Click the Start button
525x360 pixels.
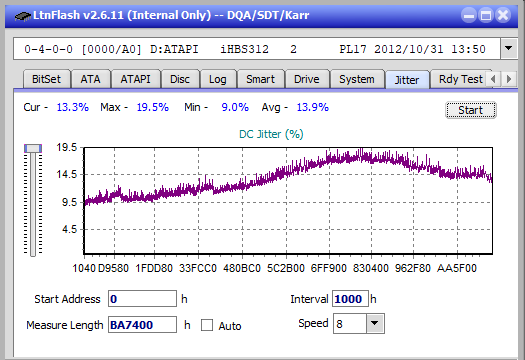click(x=470, y=110)
